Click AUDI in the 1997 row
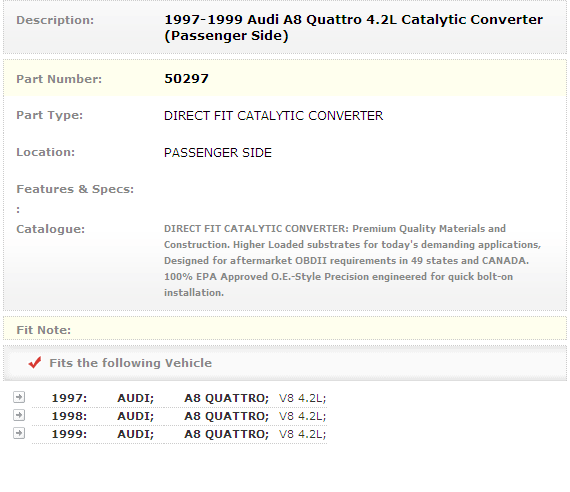 point(136,398)
